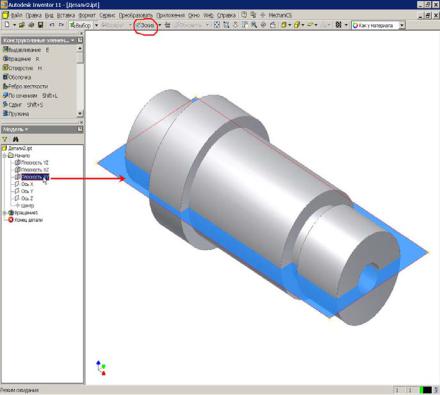The width and height of the screenshot is (440, 395).
Task: Click the Zoom All icon
Action: pyautogui.click(x=217, y=25)
